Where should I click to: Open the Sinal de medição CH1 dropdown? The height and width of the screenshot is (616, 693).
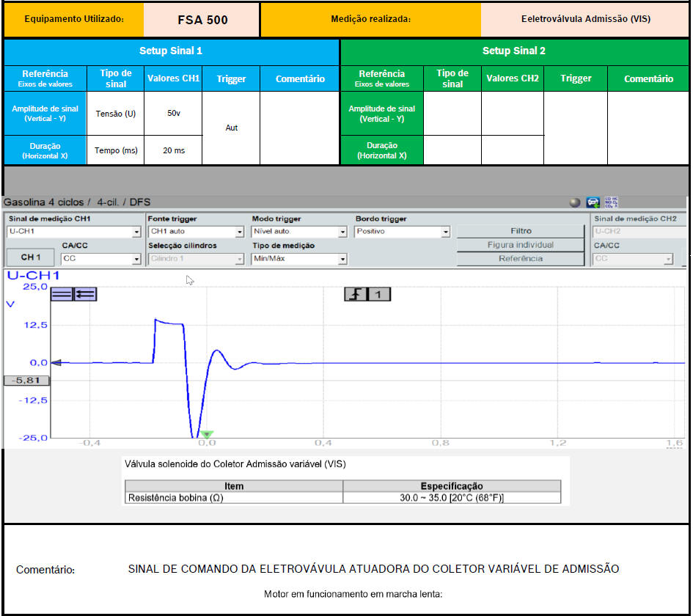pyautogui.click(x=136, y=232)
